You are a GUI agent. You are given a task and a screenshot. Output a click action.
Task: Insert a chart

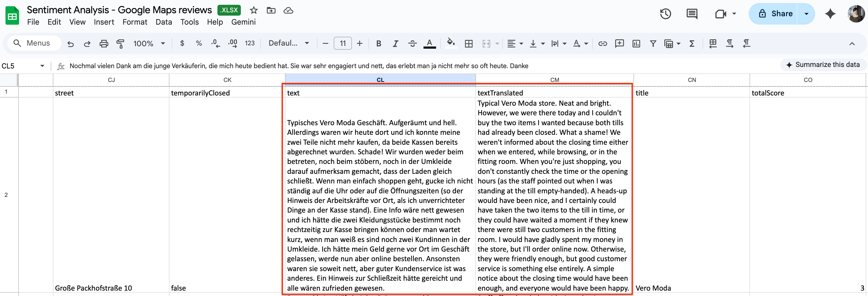pyautogui.click(x=636, y=43)
